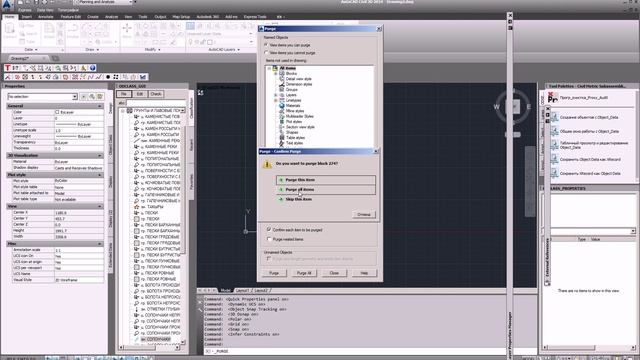Close the Confirm Purge dialog with X
This screenshot has height=360, width=640.
click(x=376, y=151)
